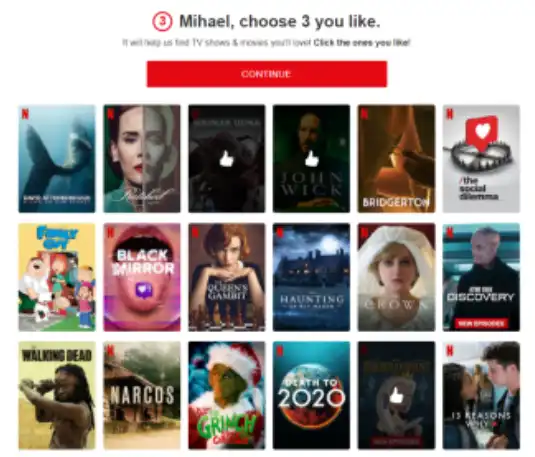Select the Bridgerton poster
Screen dimensions: 535x457
tap(396, 159)
